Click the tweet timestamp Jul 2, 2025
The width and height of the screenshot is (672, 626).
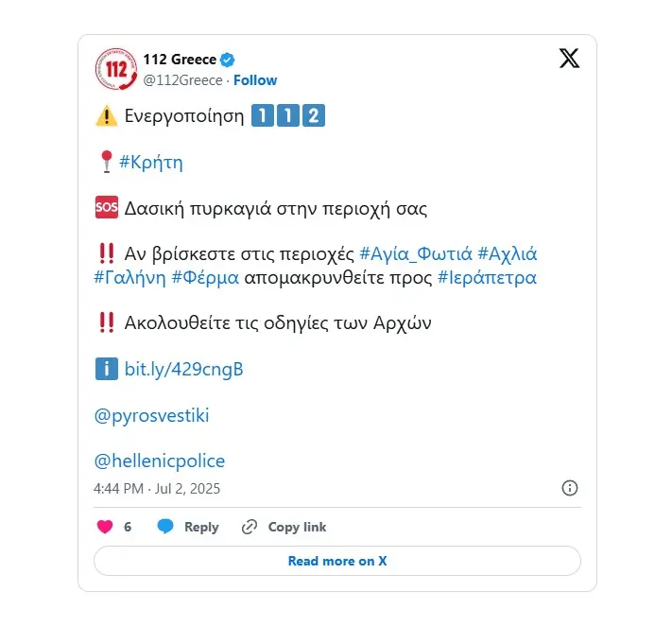(x=157, y=489)
